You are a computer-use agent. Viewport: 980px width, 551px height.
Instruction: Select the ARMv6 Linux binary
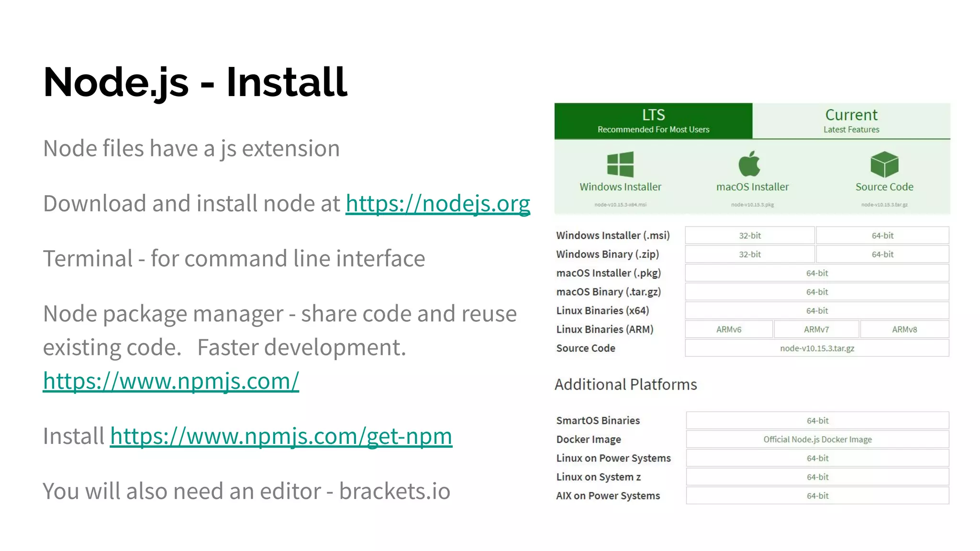729,330
